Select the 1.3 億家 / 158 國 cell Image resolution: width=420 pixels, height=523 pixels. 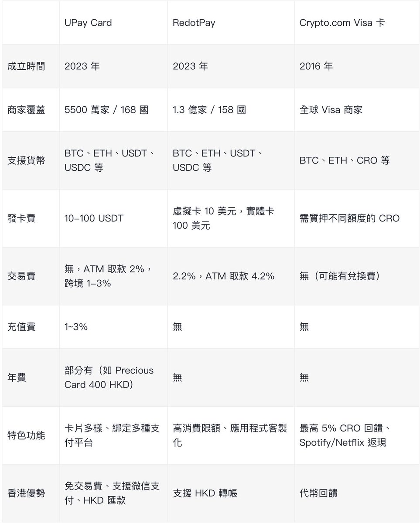(209, 110)
